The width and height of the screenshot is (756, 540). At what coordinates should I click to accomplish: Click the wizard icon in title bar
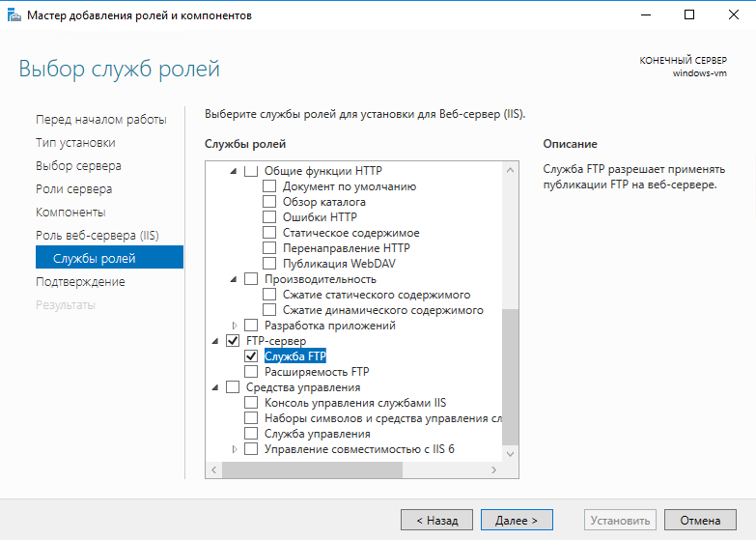14,14
